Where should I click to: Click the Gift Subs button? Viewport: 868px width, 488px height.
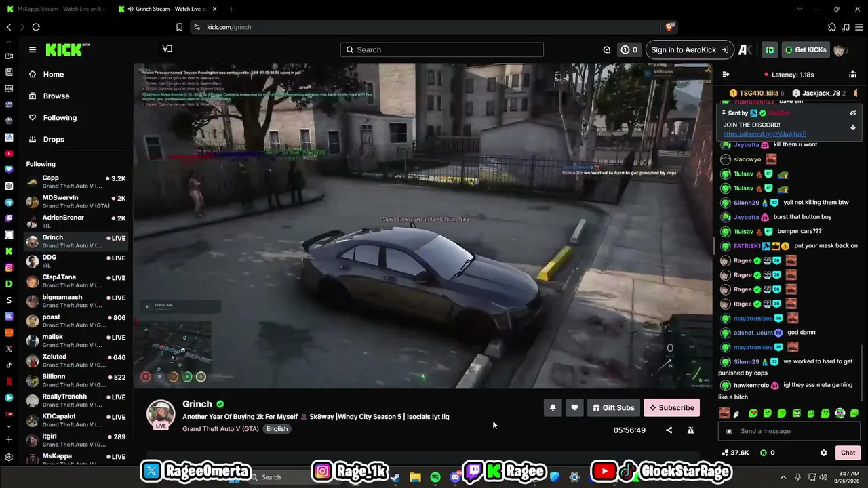(x=614, y=407)
